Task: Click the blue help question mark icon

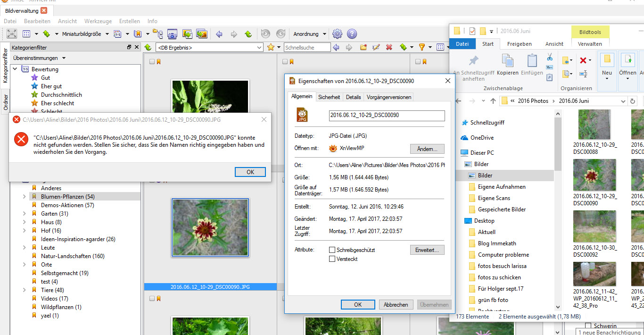Action: click(352, 34)
